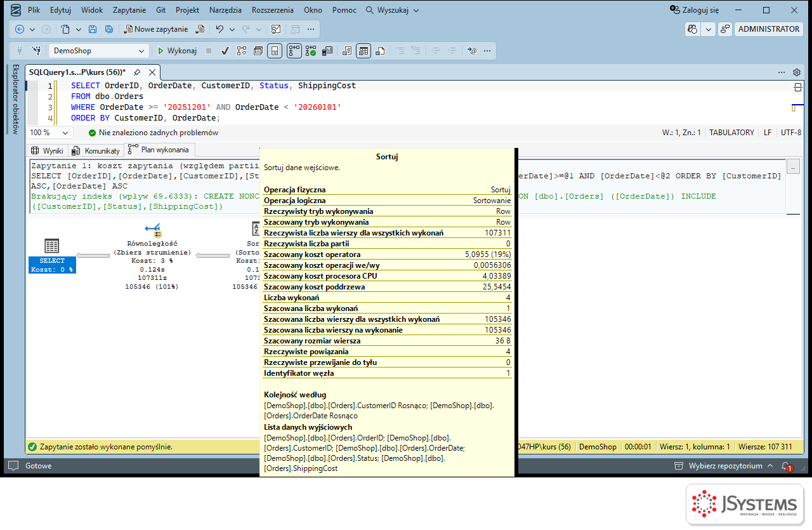Switch to the Komunikaty tab
The image size is (812, 530).
(96, 150)
